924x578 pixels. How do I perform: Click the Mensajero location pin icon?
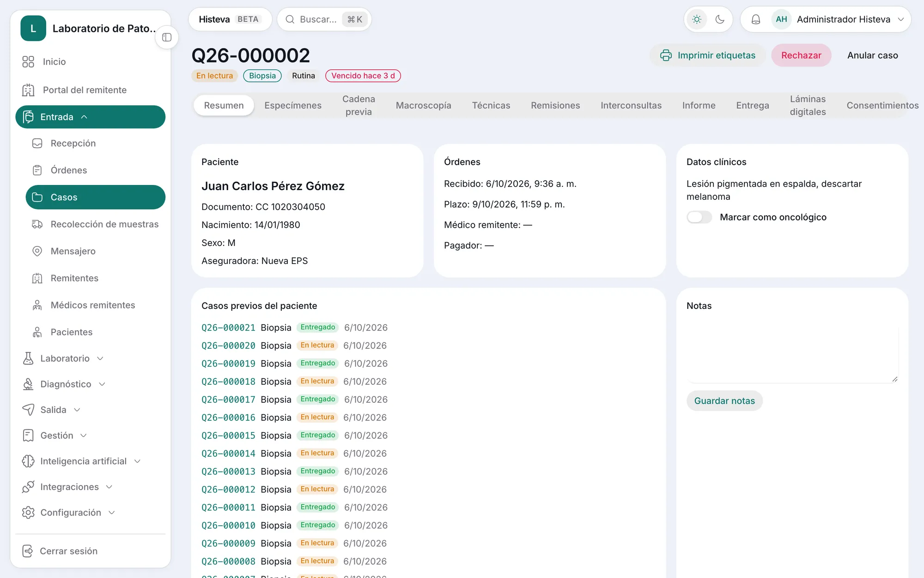[x=37, y=251]
